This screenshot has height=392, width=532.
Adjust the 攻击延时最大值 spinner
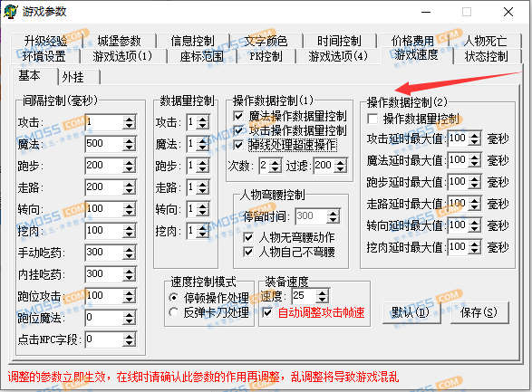click(x=475, y=139)
